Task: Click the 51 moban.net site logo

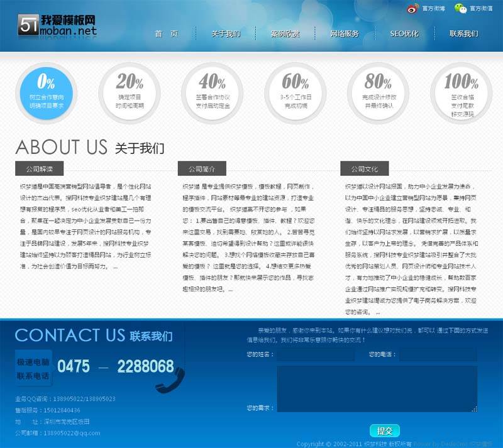Action: tap(58, 25)
